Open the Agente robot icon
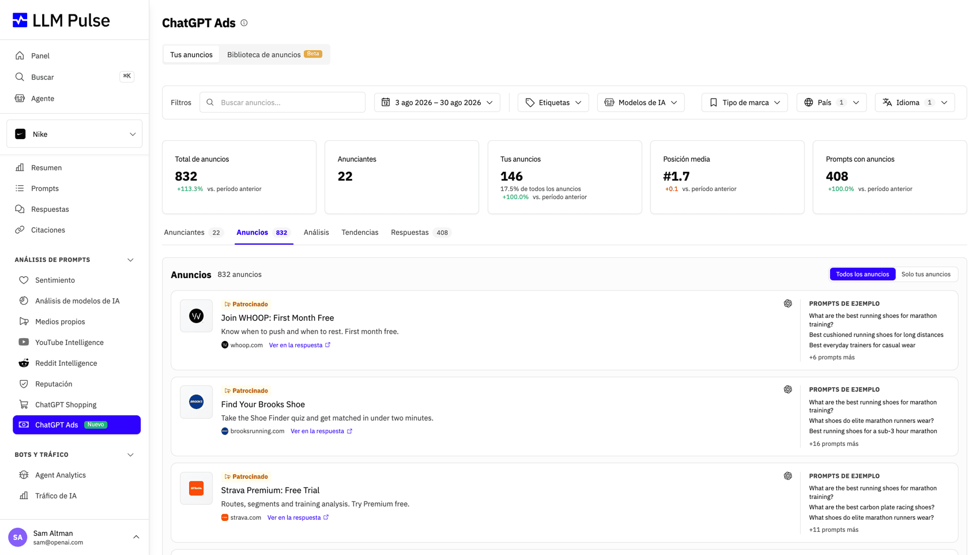 pyautogui.click(x=20, y=98)
